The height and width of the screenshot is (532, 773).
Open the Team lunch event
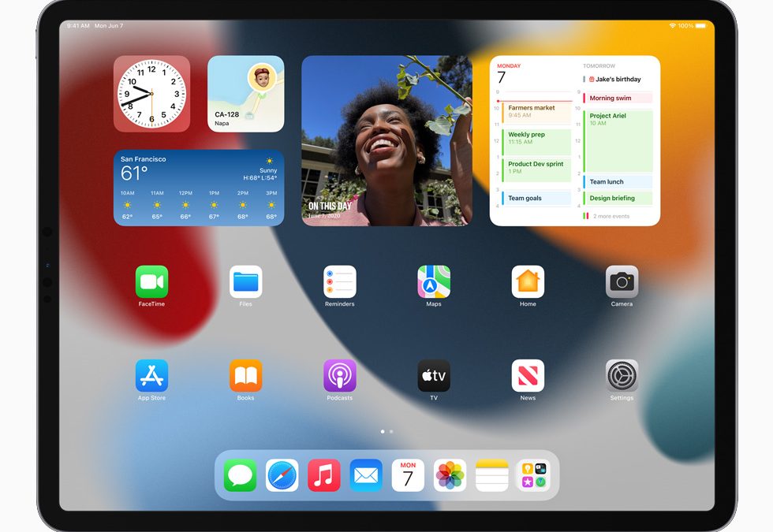(618, 182)
